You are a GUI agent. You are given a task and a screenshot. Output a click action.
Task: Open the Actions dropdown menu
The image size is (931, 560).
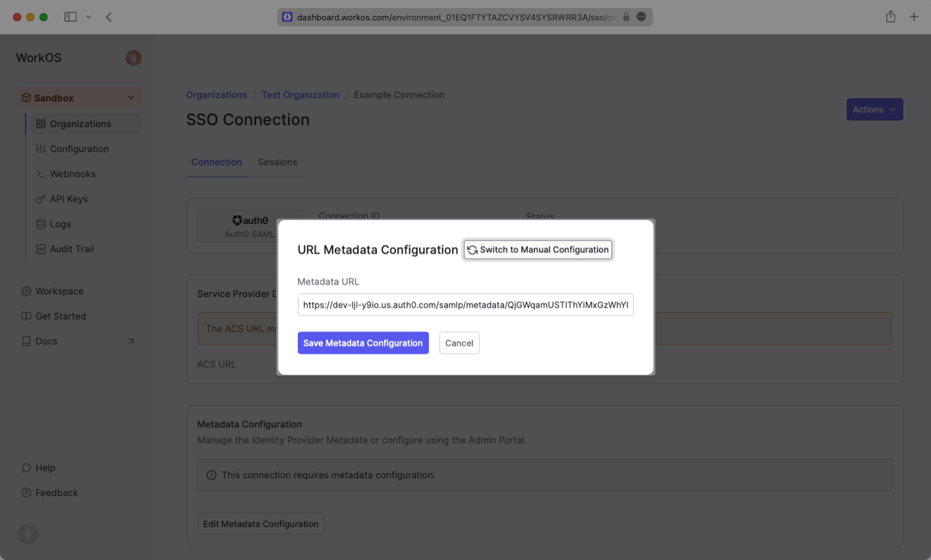(875, 109)
